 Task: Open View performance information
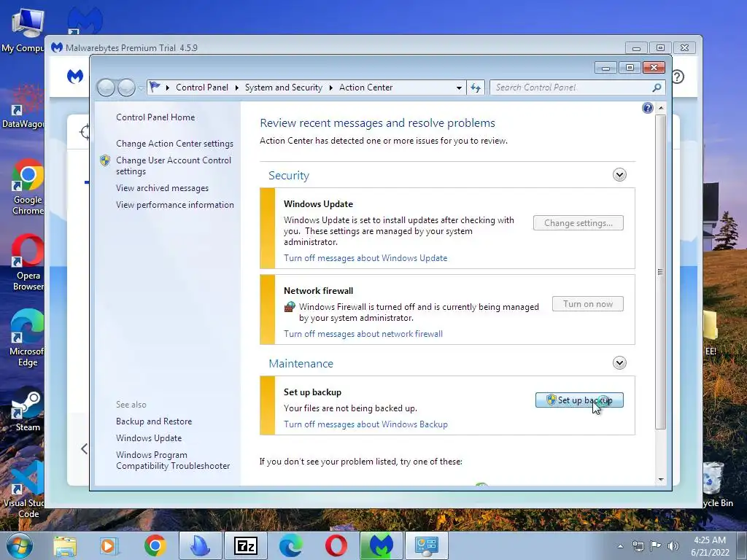[175, 205]
